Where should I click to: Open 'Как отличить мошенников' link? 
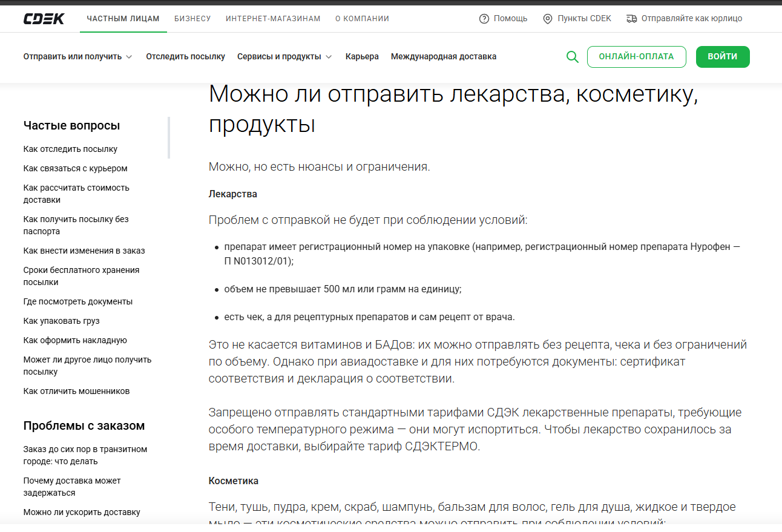[x=76, y=391]
